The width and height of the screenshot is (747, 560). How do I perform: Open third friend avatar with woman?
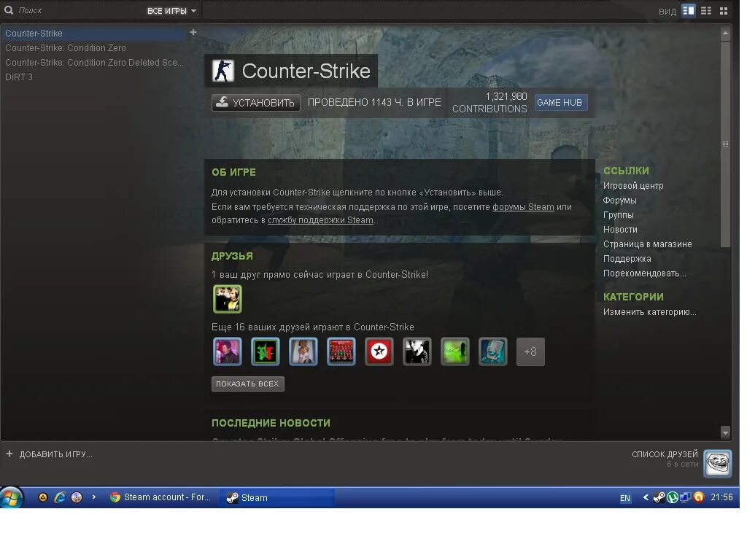(x=303, y=351)
